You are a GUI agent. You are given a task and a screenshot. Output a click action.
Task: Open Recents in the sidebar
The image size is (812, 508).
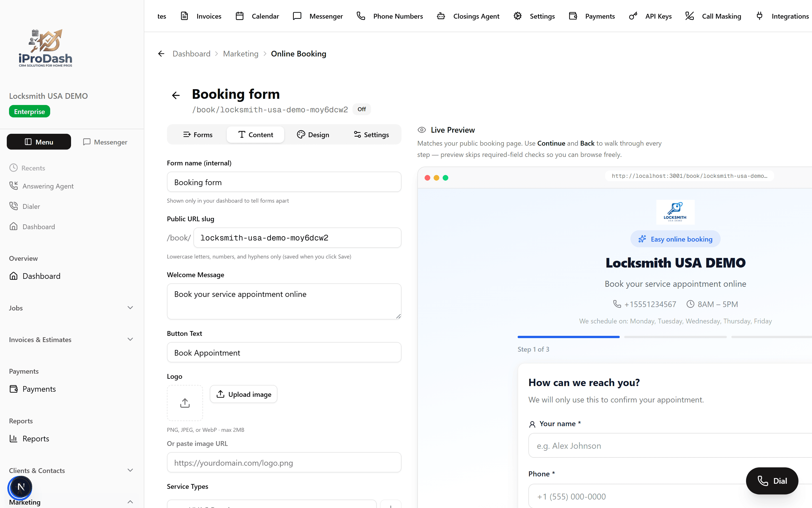[27, 168]
